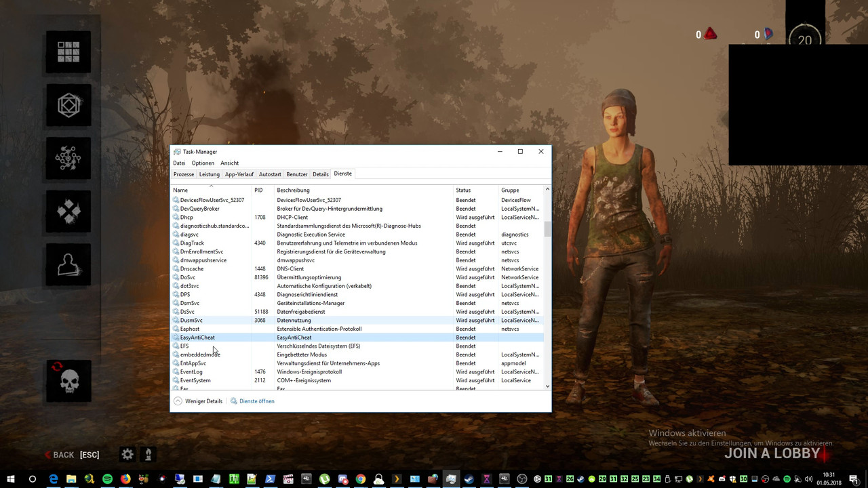Open the Ansicht menu
This screenshot has width=868, height=488.
pos(229,163)
